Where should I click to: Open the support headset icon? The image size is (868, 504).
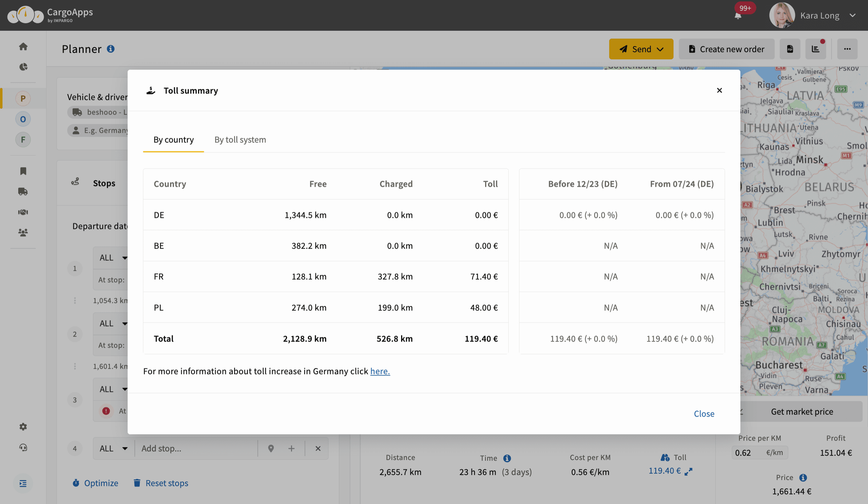23,447
